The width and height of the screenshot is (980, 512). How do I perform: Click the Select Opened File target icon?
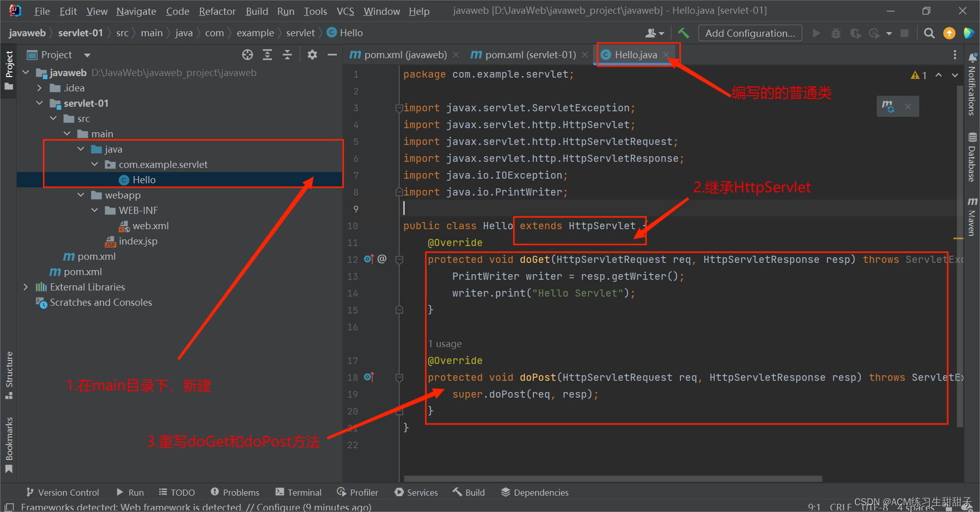click(248, 55)
